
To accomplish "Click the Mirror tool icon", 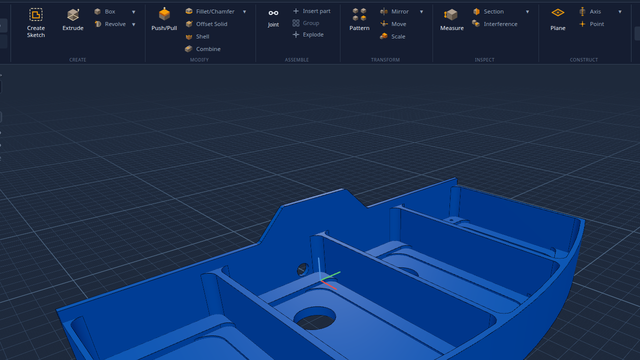I will click(x=384, y=11).
